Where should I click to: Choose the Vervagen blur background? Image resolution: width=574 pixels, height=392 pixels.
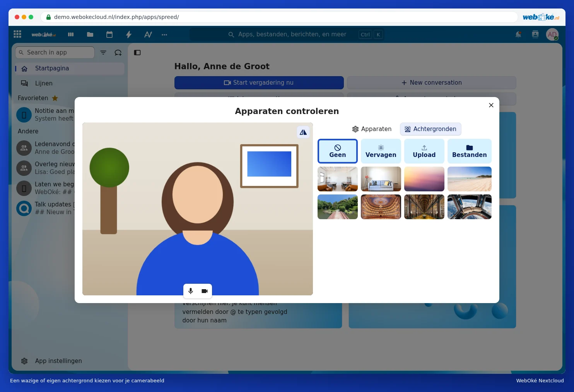click(381, 151)
